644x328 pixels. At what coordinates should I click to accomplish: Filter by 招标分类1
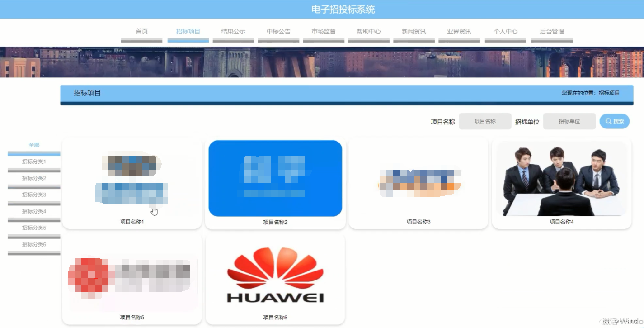[34, 163]
